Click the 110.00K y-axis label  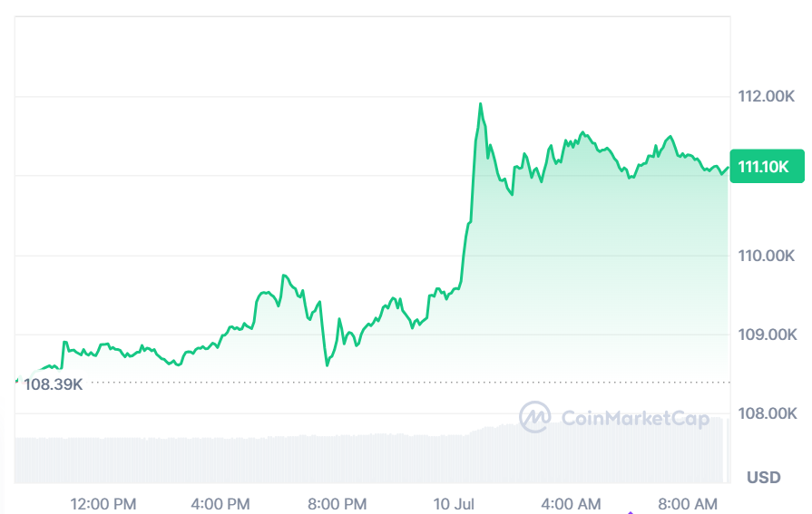(766, 256)
